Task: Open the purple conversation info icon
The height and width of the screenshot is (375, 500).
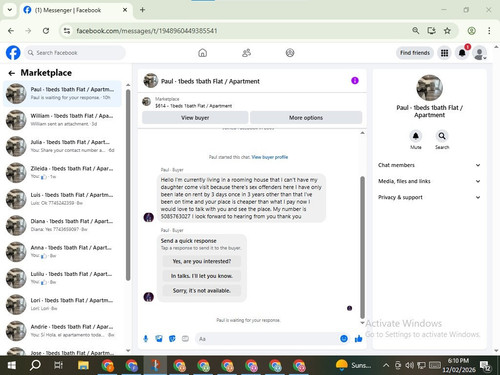Action: (355, 81)
